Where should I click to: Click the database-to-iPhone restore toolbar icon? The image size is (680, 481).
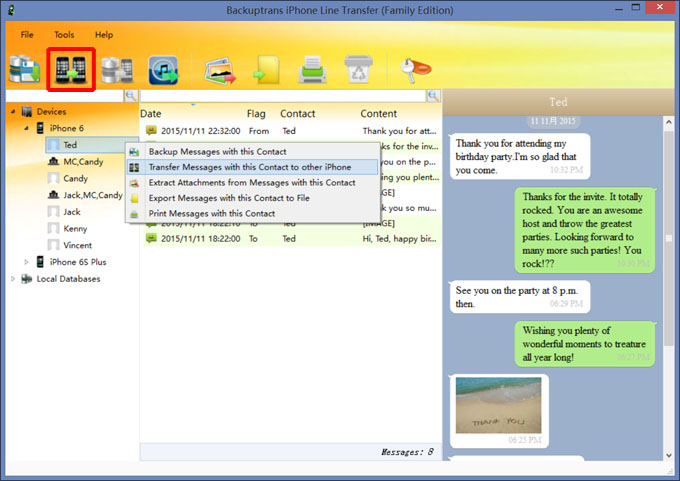click(x=117, y=70)
